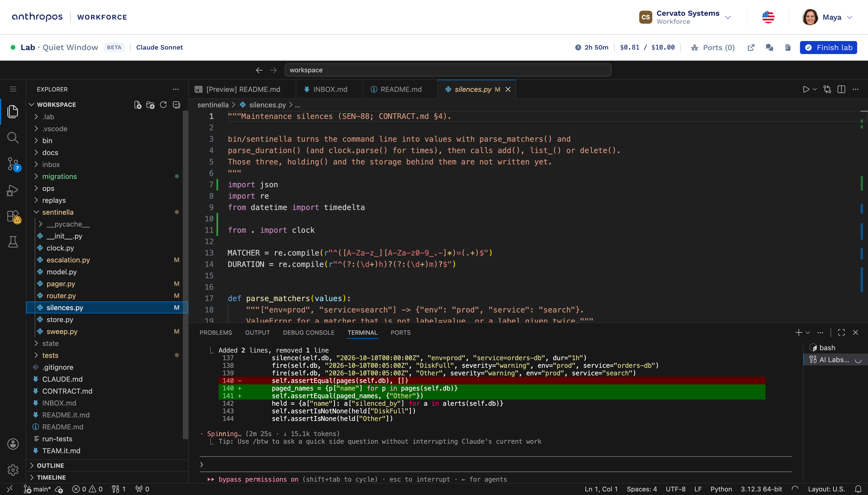Screen dimensions: 868x495
Task: Open the chat bubbles icon in lab bar
Action: point(769,47)
